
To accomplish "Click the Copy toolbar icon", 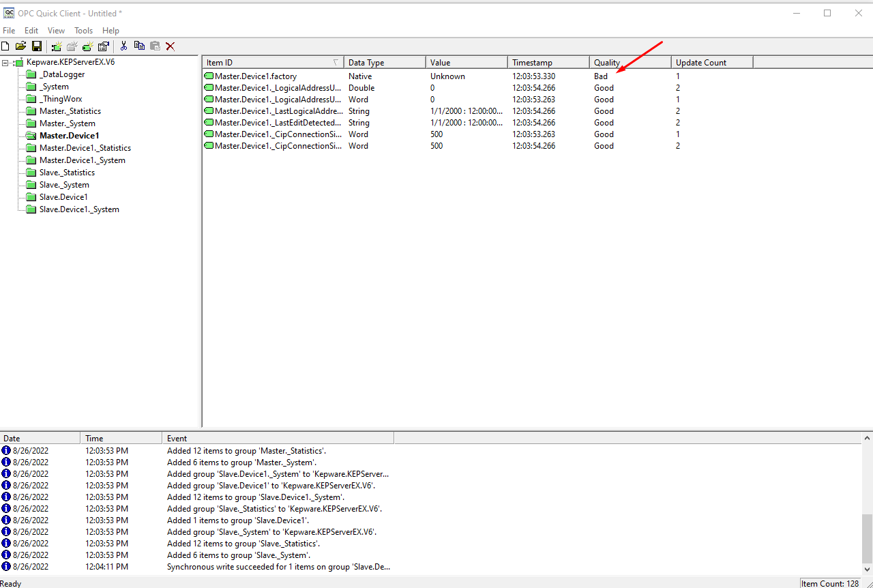I will 139,46.
